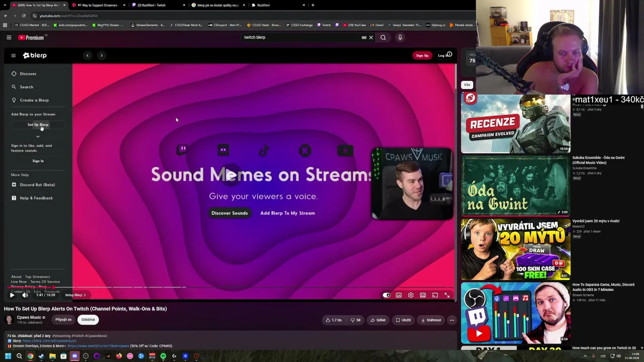Screen dimensions: 644x362
Task: Open Spotify from the taskbar
Action: pyautogui.click(x=163, y=356)
